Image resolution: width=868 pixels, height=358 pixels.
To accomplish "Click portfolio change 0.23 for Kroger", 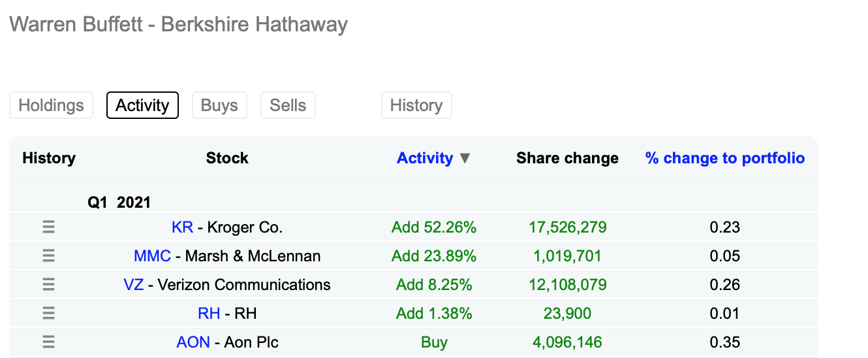I will [725, 227].
